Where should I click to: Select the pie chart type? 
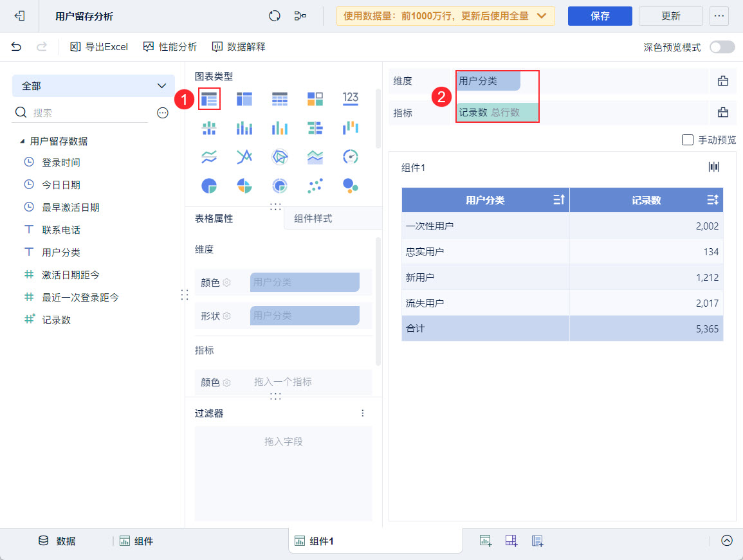click(x=209, y=186)
